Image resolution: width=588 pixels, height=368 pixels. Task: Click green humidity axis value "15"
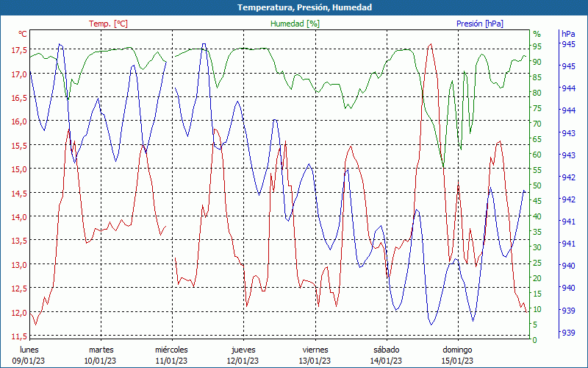click(x=537, y=294)
